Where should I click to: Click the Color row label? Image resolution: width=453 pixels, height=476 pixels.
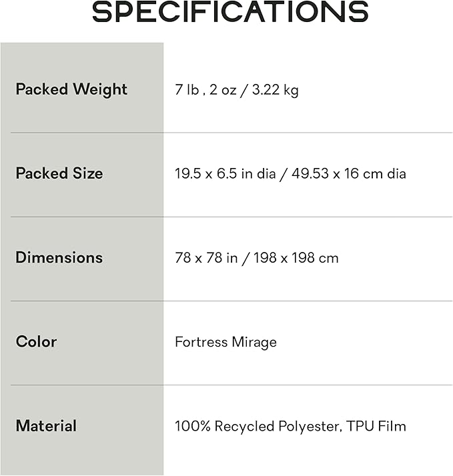(37, 341)
